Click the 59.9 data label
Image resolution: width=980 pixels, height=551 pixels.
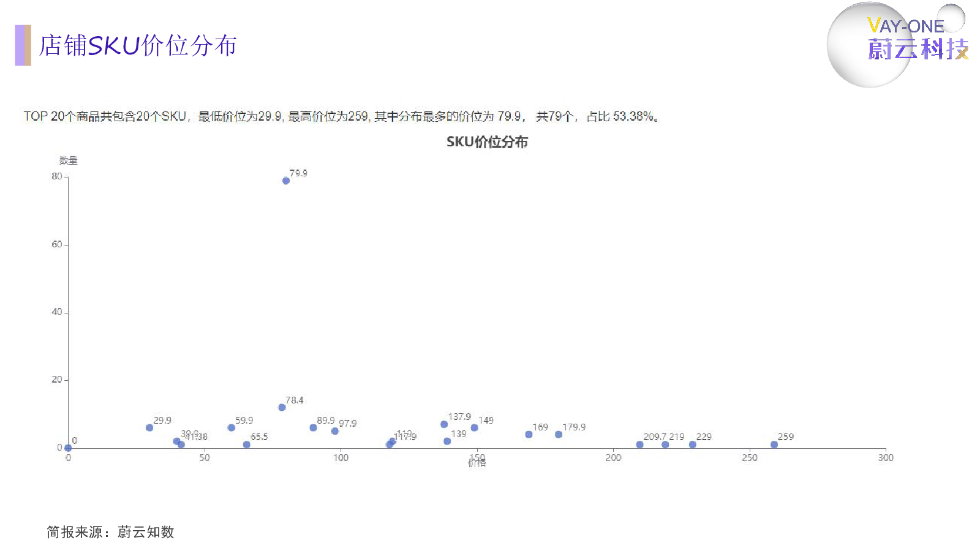(x=244, y=421)
